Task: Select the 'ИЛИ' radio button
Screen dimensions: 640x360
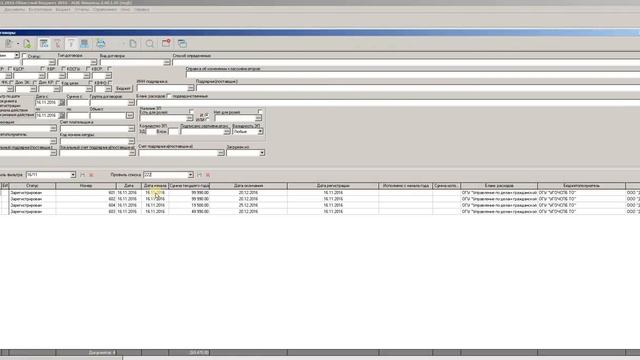Action: (x=207, y=120)
